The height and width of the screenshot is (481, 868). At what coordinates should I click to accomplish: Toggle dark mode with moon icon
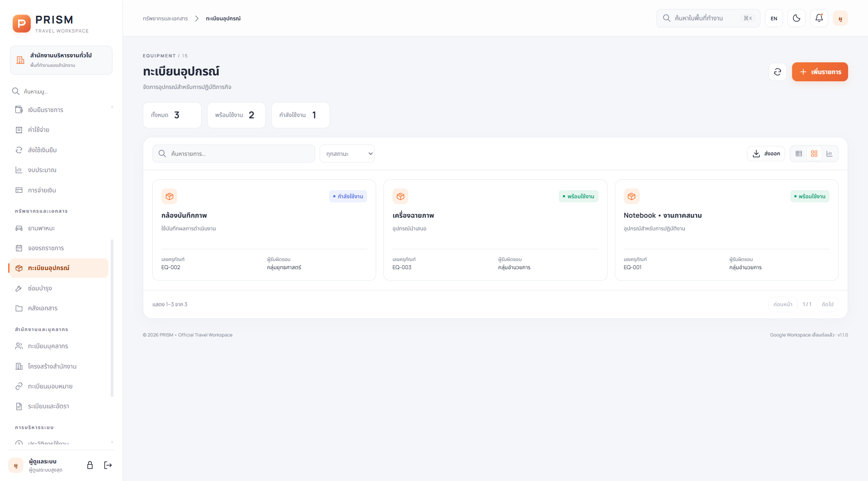tap(797, 18)
